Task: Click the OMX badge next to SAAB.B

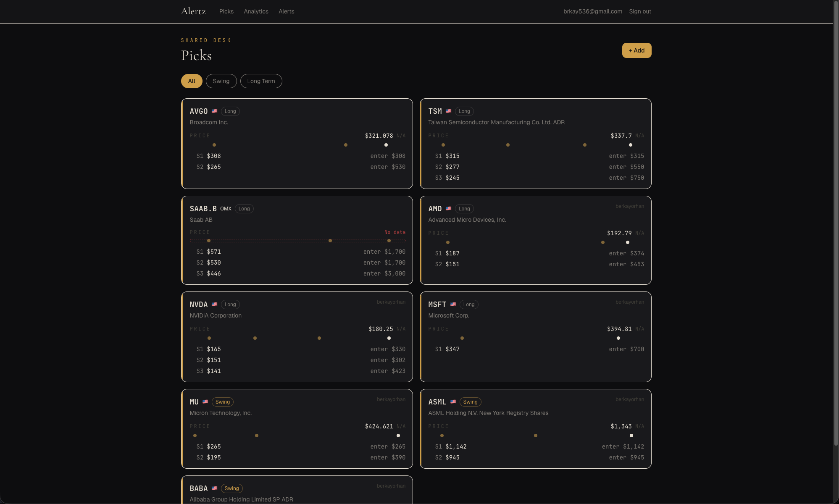Action: coord(226,209)
